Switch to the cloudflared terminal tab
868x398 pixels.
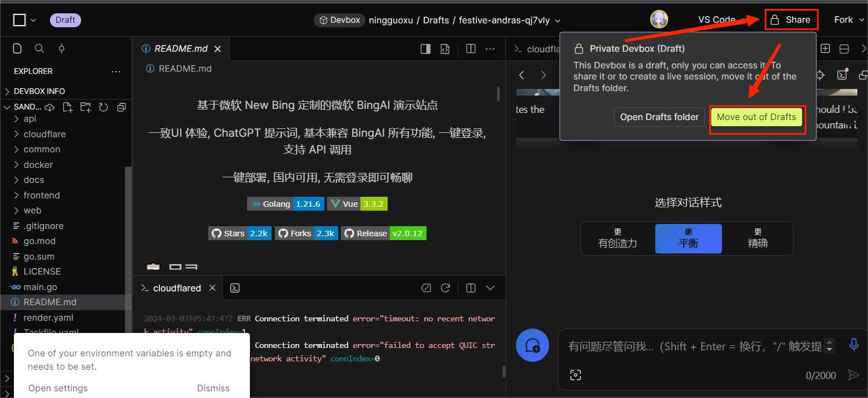[177, 288]
